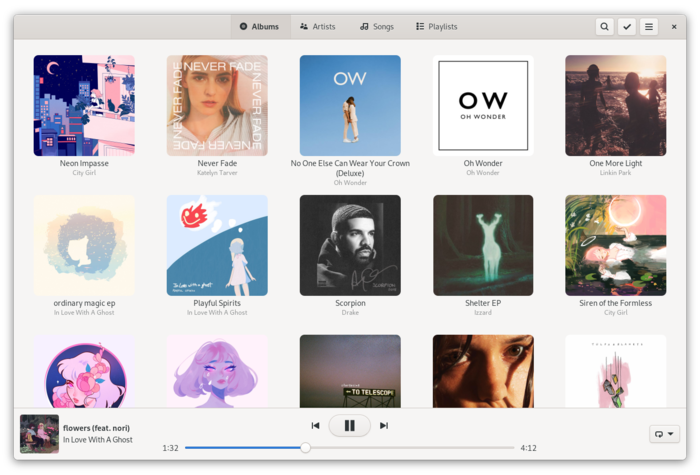The height and width of the screenshot is (475, 700).
Task: Click the Oh Wonder album title
Action: click(483, 163)
